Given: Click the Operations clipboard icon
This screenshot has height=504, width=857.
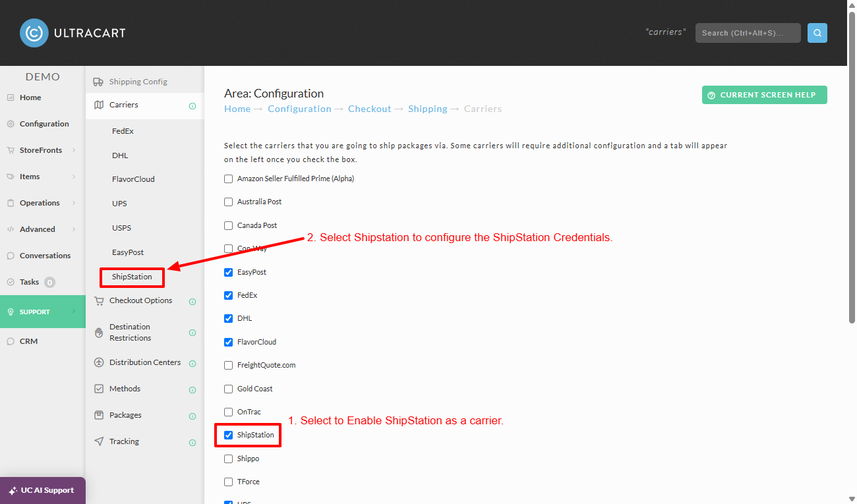Looking at the screenshot, I should (11, 203).
